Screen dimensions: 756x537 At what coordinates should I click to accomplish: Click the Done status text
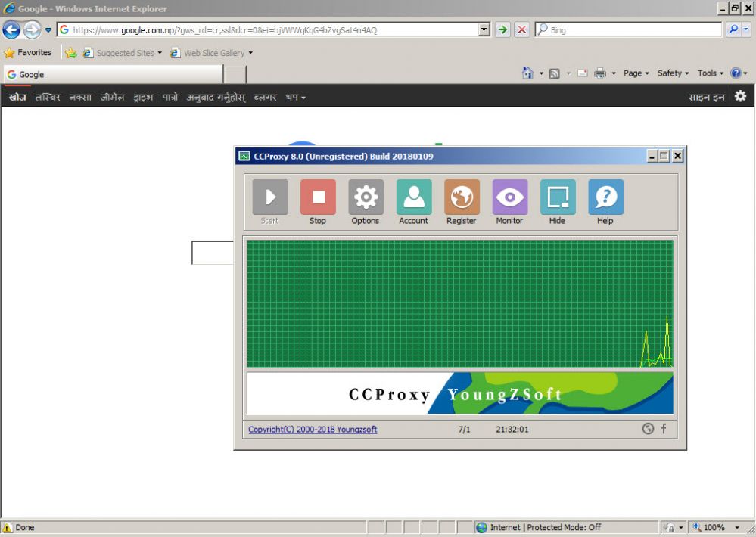click(x=24, y=527)
